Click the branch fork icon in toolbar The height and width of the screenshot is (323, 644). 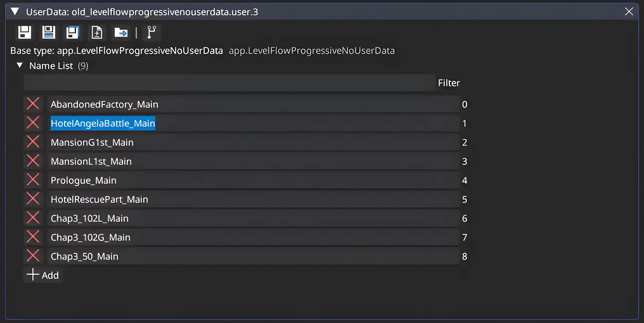pos(152,33)
